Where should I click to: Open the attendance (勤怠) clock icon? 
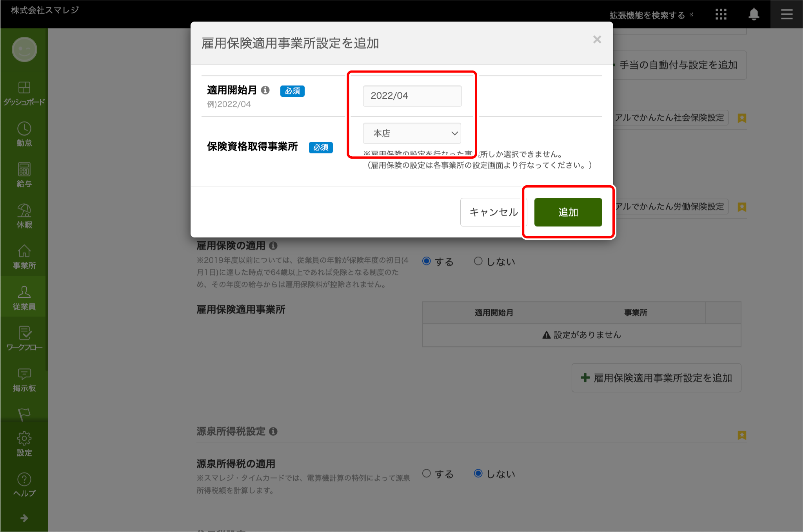click(24, 129)
